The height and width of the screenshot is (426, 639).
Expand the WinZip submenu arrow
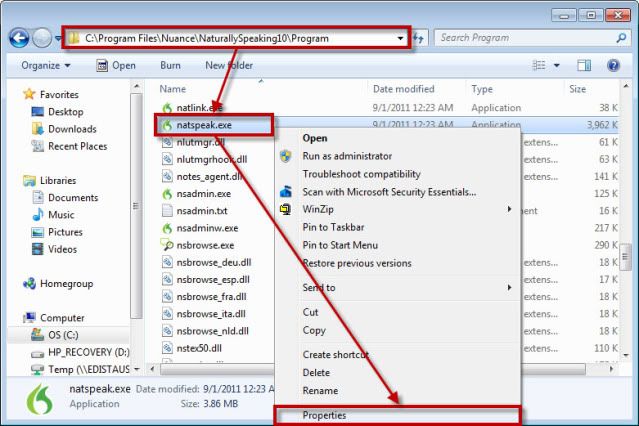point(509,209)
